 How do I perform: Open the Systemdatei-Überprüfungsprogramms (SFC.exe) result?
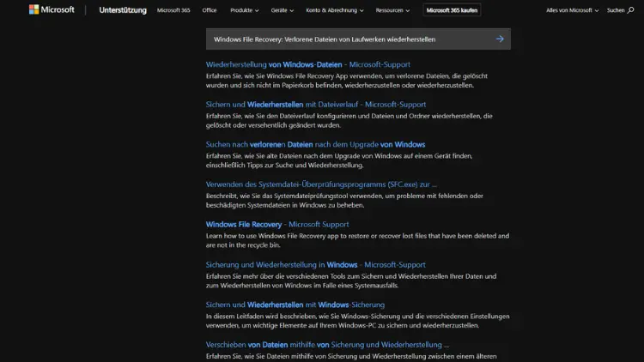coord(321,184)
